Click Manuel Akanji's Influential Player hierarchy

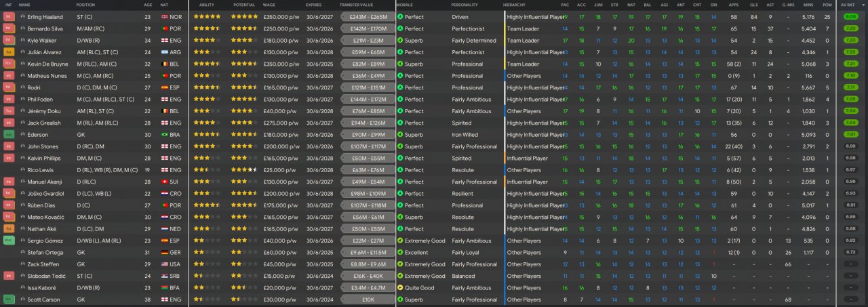pyautogui.click(x=528, y=182)
